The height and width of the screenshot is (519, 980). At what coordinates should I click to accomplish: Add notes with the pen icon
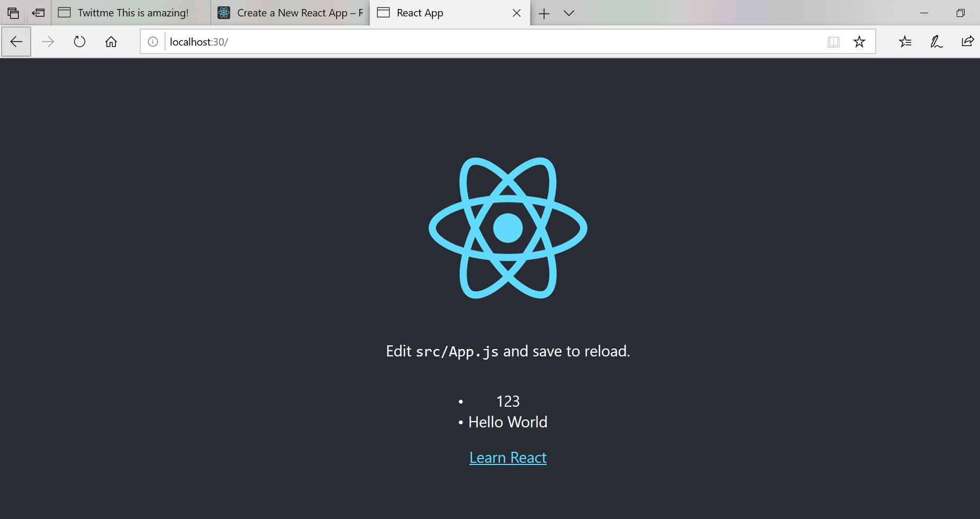pyautogui.click(x=937, y=41)
